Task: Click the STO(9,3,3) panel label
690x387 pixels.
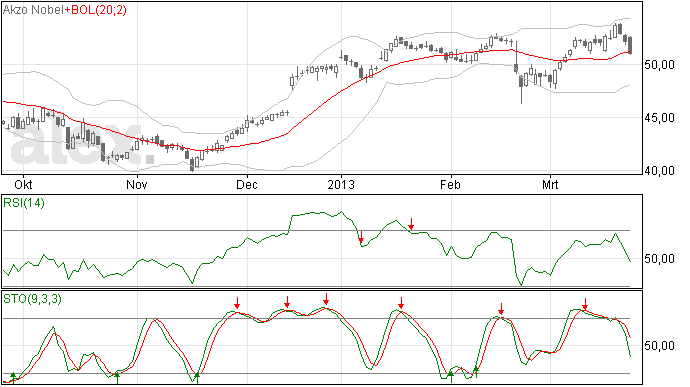Action: (32, 299)
